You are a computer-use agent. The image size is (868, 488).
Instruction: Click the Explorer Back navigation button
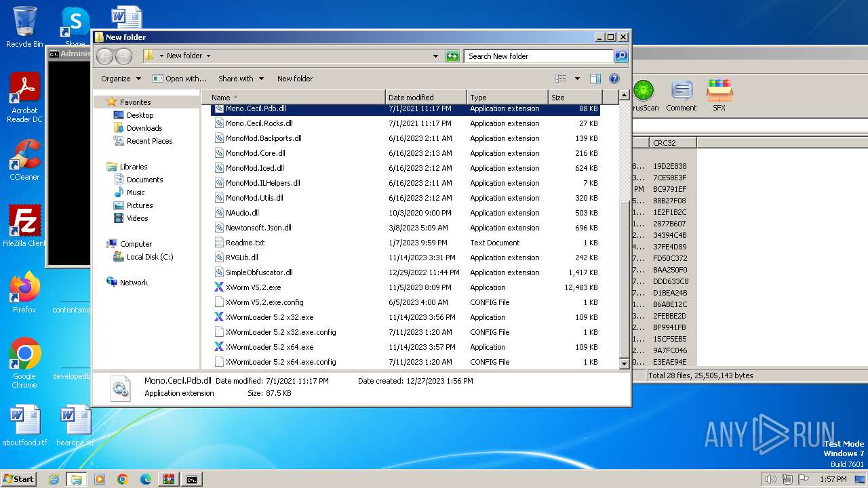pos(105,56)
